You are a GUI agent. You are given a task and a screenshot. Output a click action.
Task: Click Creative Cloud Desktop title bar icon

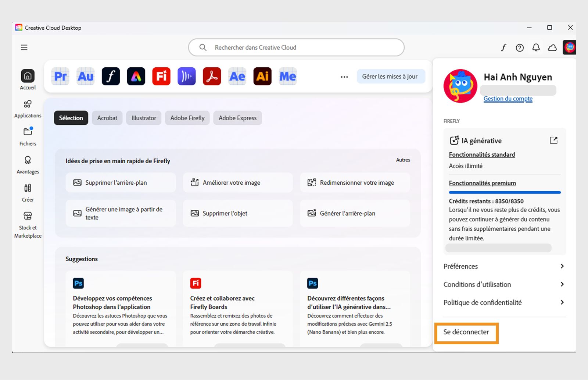coord(18,28)
